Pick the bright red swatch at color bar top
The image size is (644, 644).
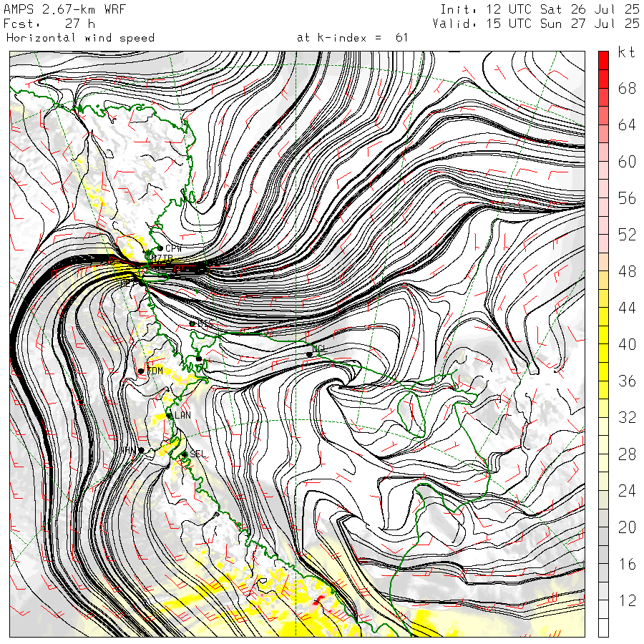coord(603,61)
